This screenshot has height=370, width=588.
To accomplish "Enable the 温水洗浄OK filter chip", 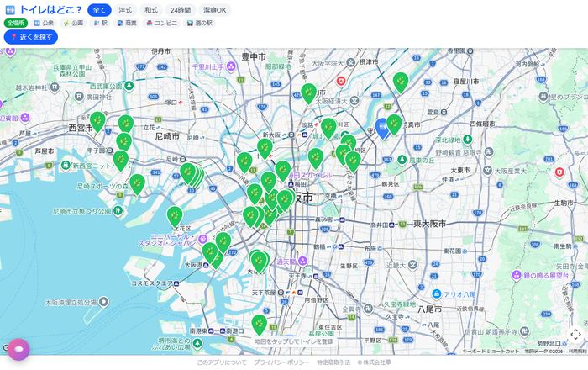I will 215,10.
